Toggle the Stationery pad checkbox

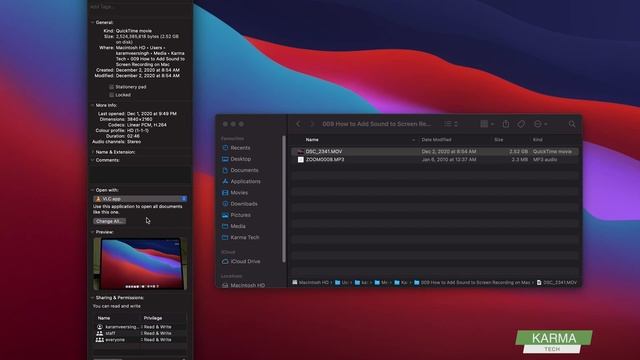click(111, 87)
